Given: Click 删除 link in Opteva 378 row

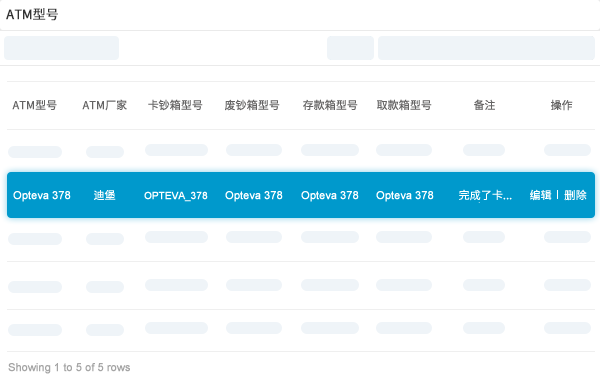Looking at the screenshot, I should (575, 195).
